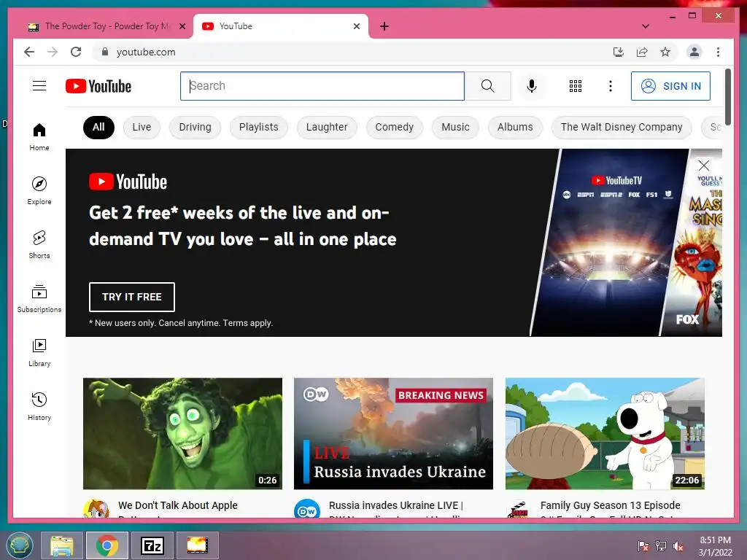Close the Powder Toy tab
Viewport: 747px width, 560px height.
tap(182, 26)
